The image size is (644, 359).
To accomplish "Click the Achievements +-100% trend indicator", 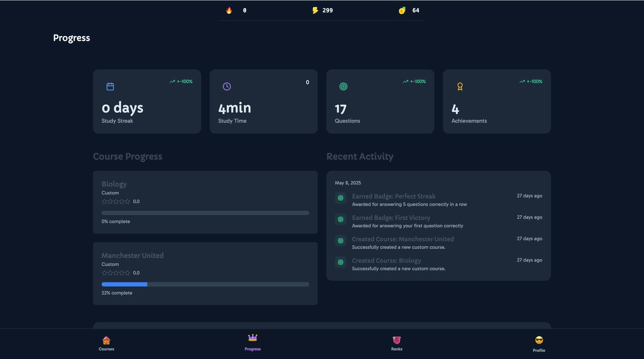I will [531, 81].
